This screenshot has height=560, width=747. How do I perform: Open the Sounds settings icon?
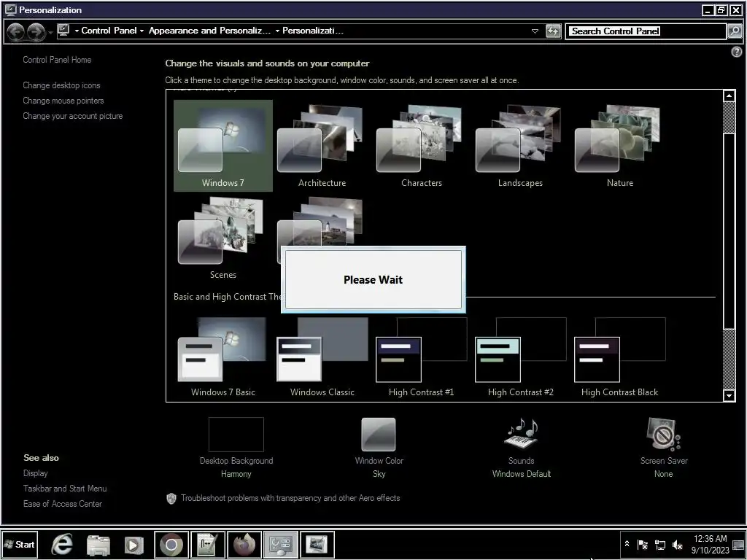521,433
